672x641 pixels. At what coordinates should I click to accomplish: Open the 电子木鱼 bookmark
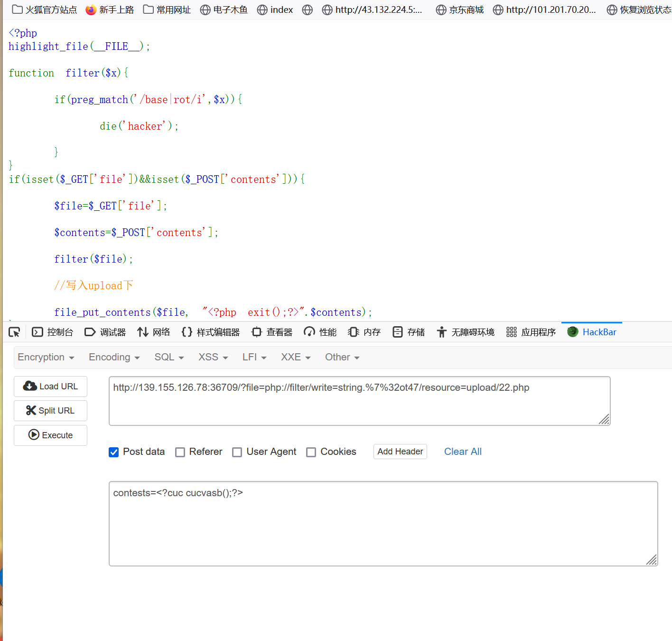tap(224, 9)
